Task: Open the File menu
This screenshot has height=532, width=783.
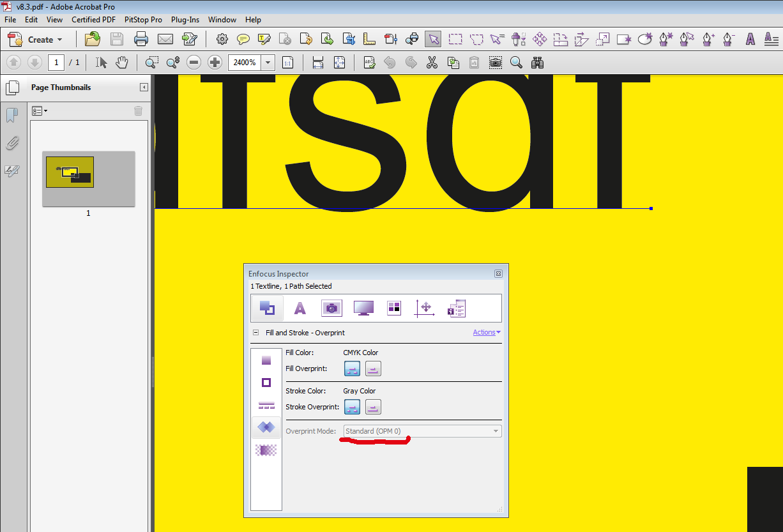Action: 10,20
